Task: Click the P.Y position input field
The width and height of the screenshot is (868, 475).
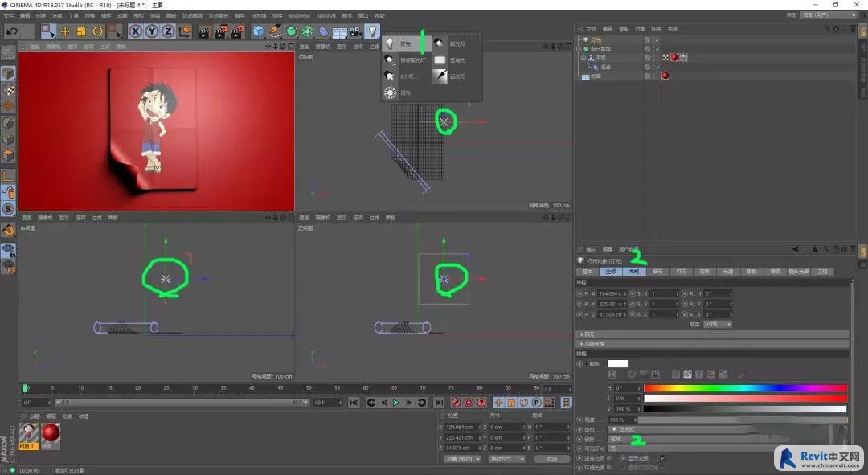Action: pos(612,304)
